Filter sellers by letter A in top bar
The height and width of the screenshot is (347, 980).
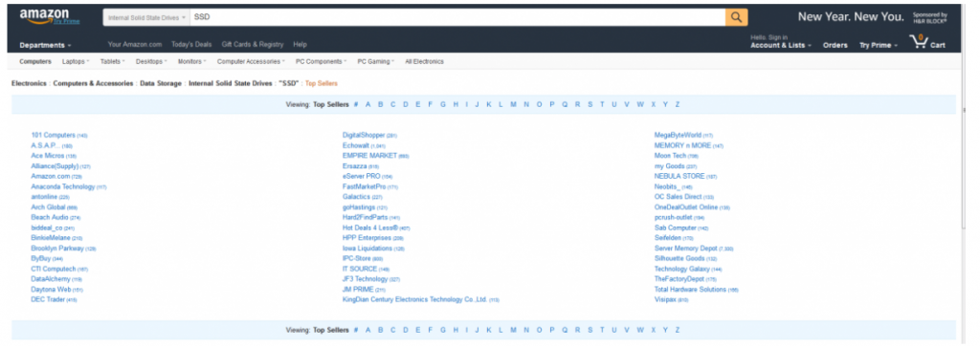tap(368, 104)
